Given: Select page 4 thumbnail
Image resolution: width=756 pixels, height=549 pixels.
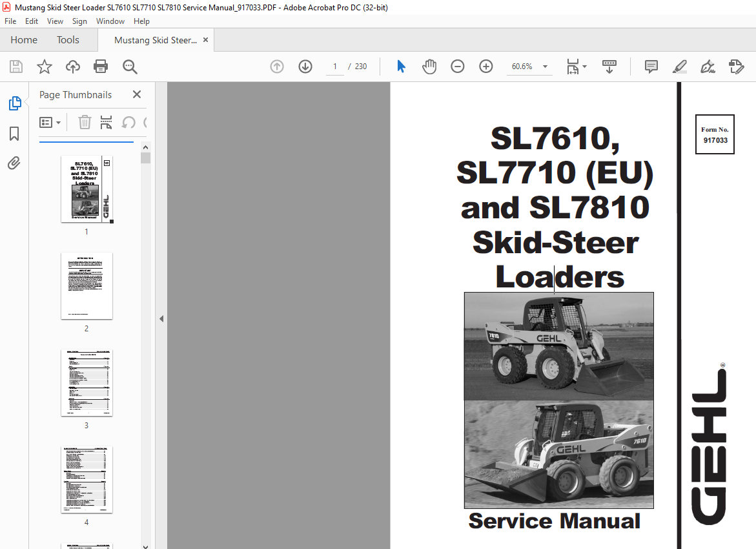Looking at the screenshot, I should tap(87, 479).
